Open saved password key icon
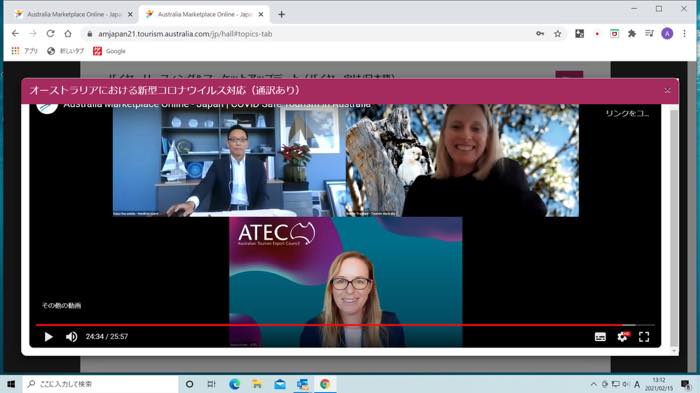Screen dimensions: 700x393 [x=540, y=33]
